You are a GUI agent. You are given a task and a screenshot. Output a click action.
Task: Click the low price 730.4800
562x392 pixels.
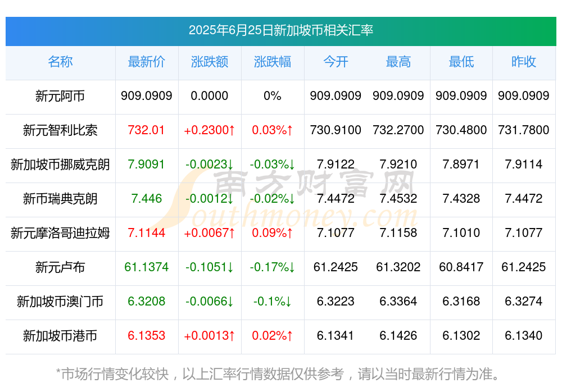pos(461,130)
